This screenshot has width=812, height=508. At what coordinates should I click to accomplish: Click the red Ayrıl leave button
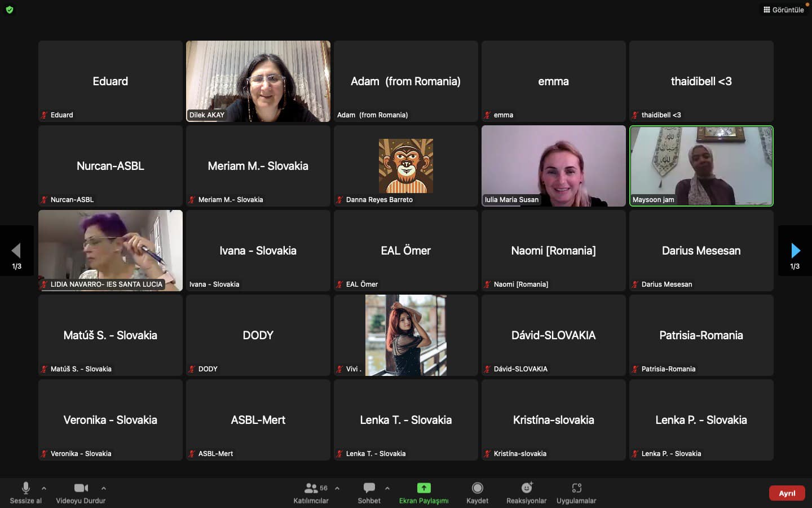[787, 493]
